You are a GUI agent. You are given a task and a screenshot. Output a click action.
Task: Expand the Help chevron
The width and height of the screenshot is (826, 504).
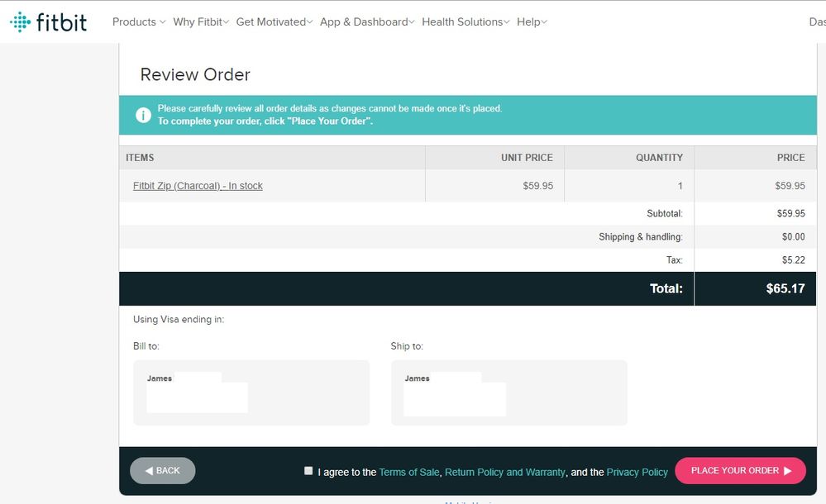[x=544, y=22]
